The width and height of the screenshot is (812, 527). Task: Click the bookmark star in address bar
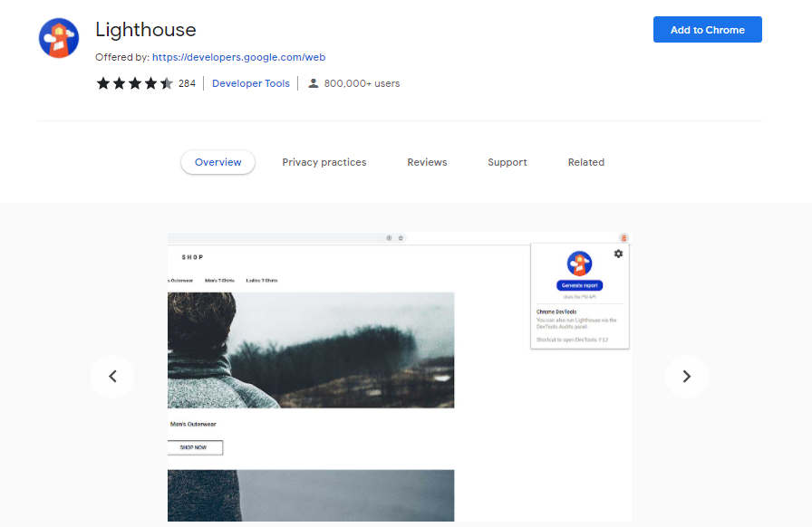[x=401, y=238]
